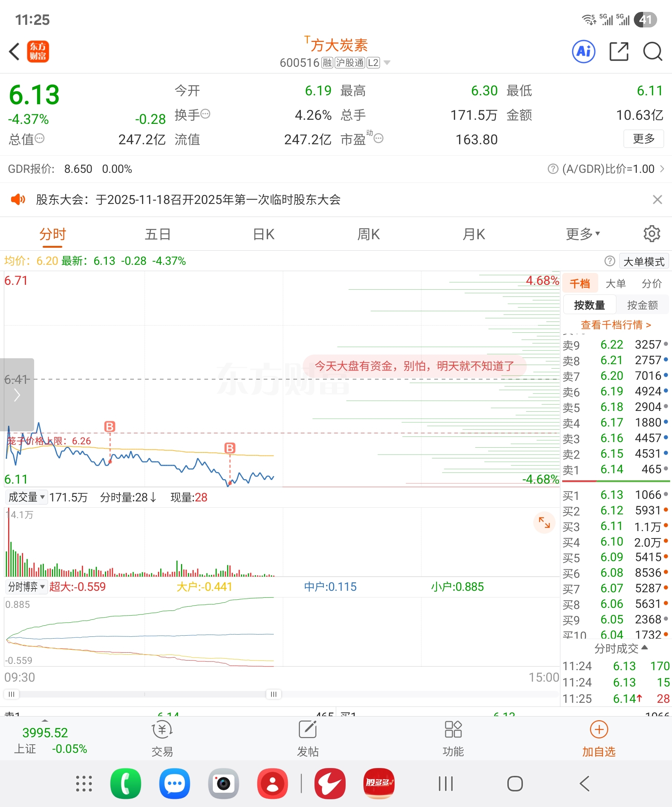Close the 股东大会 announcement banner
Viewport: 672px width, 807px height.
point(657,200)
